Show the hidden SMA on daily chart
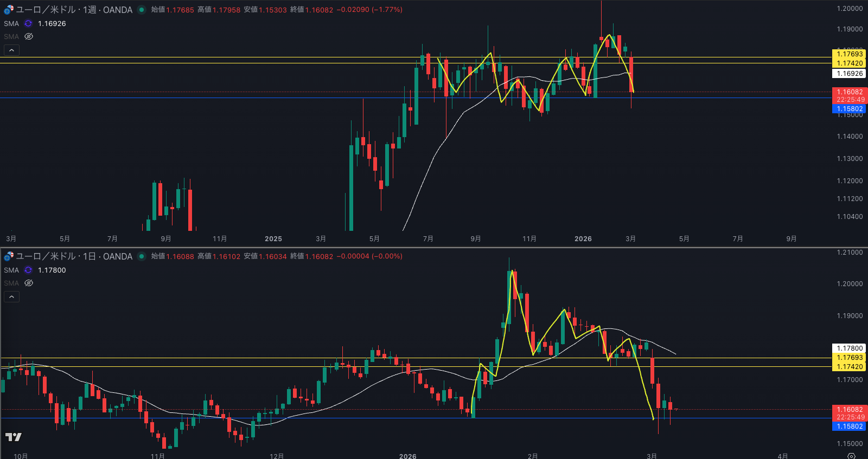Viewport: 868px width, 459px height. click(x=29, y=283)
